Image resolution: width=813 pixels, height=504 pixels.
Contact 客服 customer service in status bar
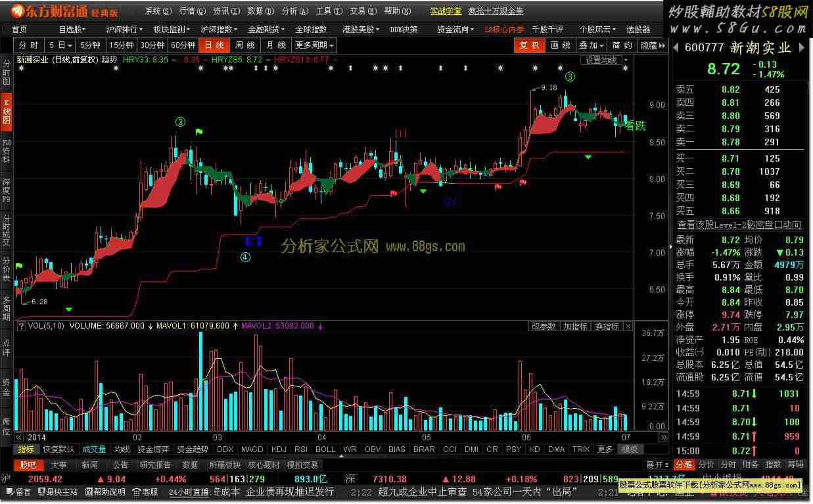[x=145, y=492]
